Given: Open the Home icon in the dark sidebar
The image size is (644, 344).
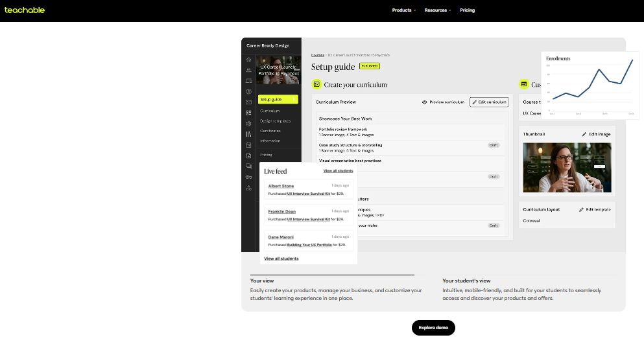Looking at the screenshot, I should 248,60.
